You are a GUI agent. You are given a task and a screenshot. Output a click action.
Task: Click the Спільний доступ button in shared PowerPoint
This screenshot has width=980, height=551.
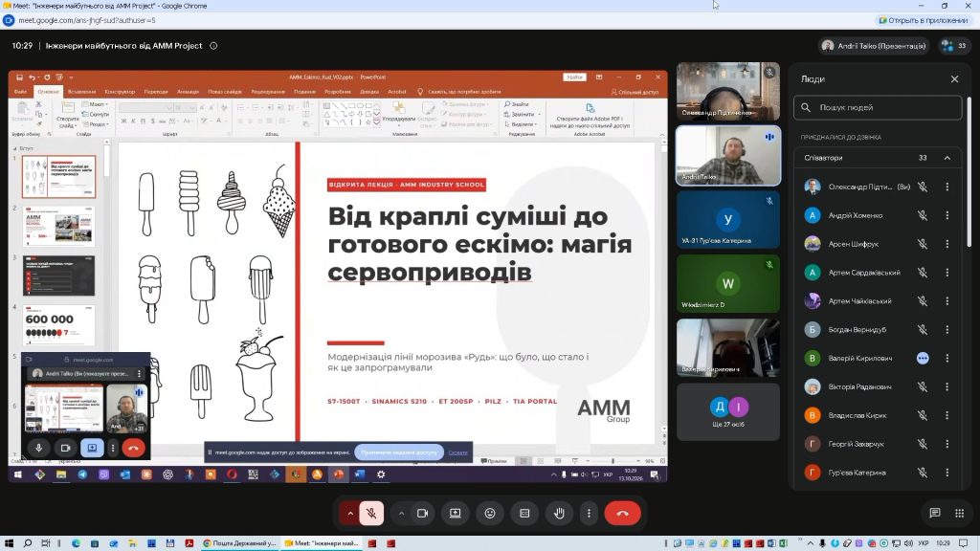pyautogui.click(x=635, y=92)
